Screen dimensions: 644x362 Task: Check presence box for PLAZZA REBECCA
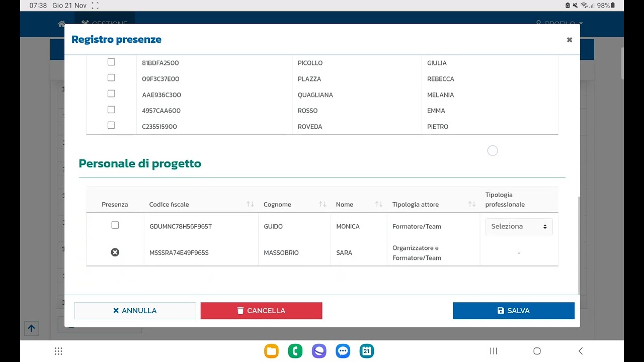pos(111,78)
